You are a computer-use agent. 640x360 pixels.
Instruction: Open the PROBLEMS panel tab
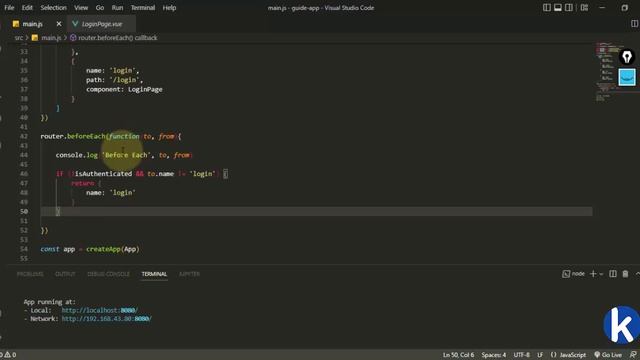(30, 274)
